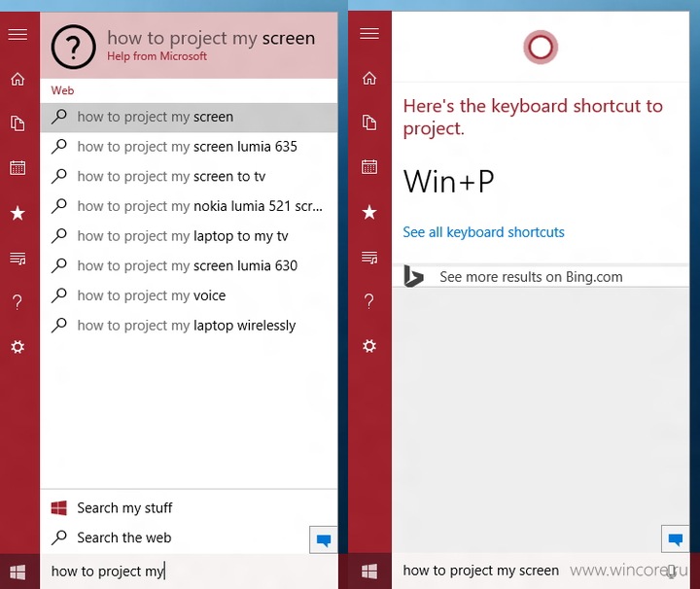Open the Reminders calendar icon in the right sidebar

click(369, 167)
